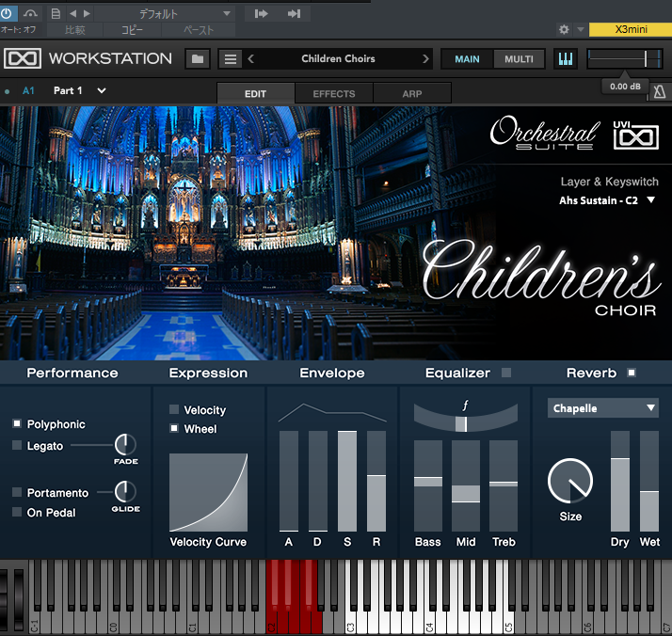Adjust the Bass EQ slider
The image size is (672, 636).
[x=427, y=485]
